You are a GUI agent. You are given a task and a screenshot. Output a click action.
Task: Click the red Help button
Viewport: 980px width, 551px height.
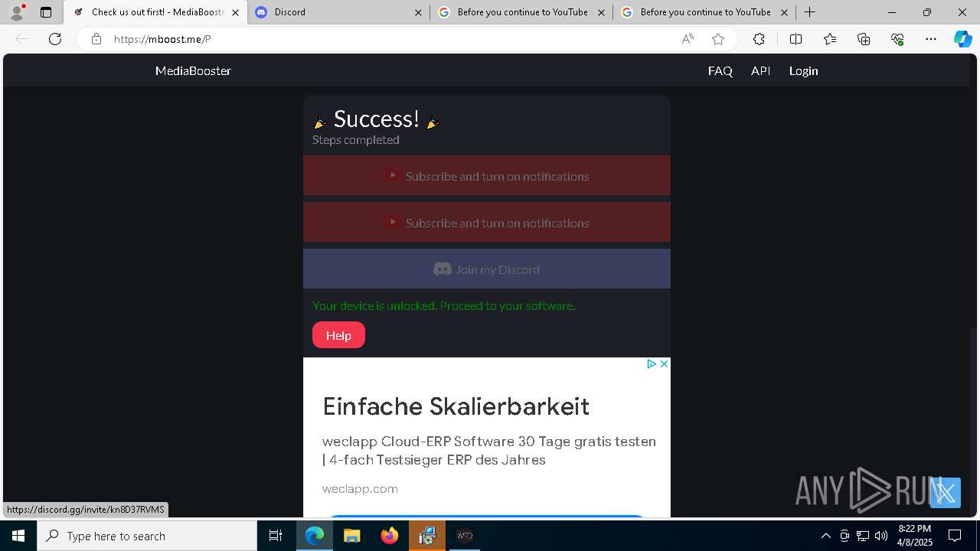[338, 335]
